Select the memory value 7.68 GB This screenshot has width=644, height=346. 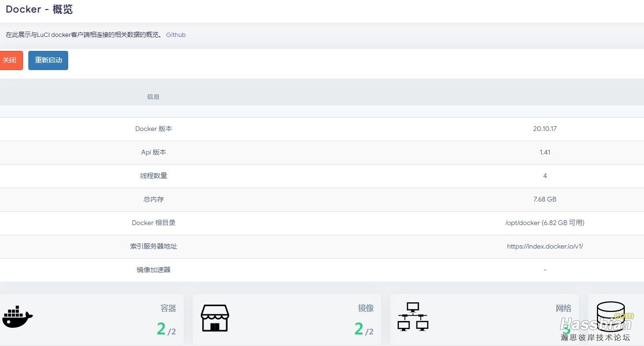click(x=545, y=200)
